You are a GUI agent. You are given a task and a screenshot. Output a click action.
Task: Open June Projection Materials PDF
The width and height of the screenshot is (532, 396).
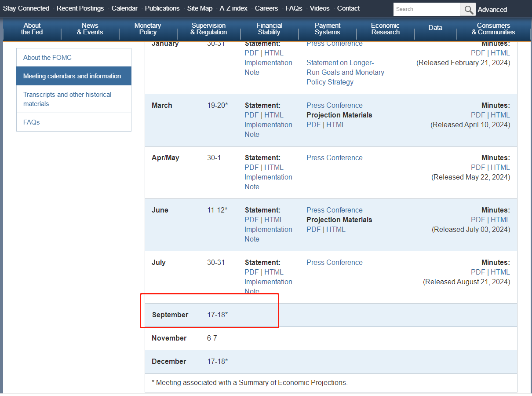click(x=313, y=230)
